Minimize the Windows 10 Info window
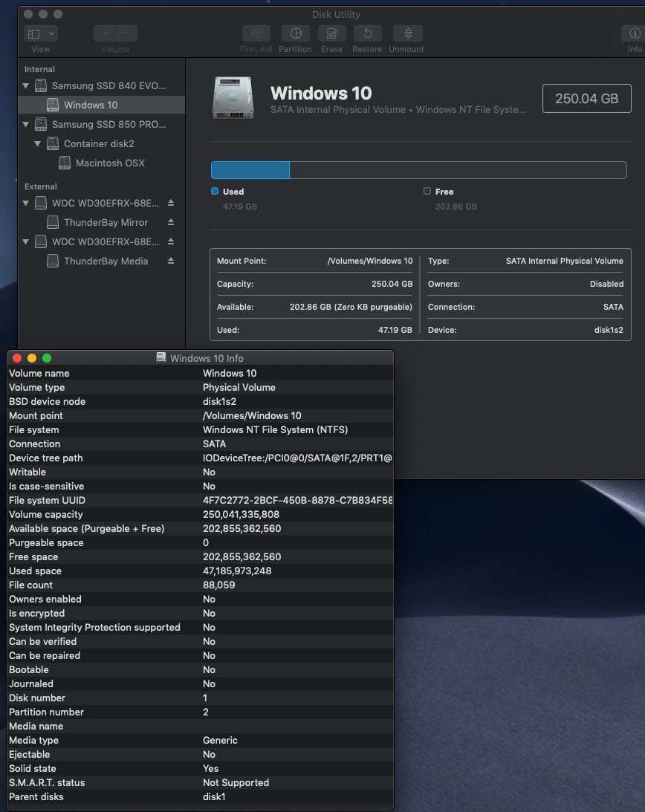 32,358
